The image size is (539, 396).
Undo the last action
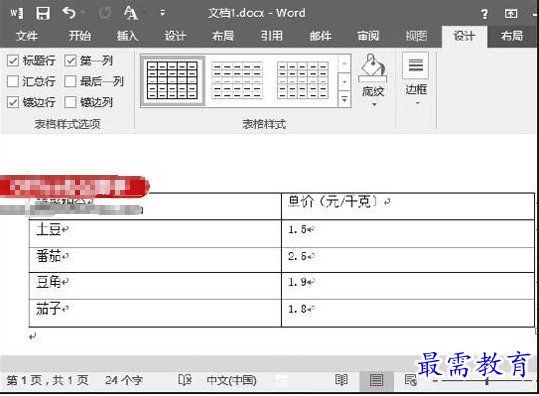point(69,13)
